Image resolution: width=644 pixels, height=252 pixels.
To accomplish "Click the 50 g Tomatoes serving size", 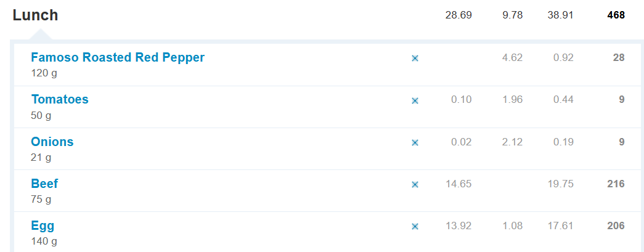I will tap(41, 115).
